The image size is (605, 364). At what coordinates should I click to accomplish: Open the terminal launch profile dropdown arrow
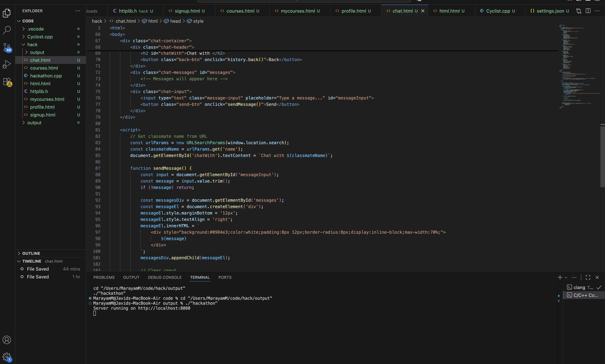(566, 277)
